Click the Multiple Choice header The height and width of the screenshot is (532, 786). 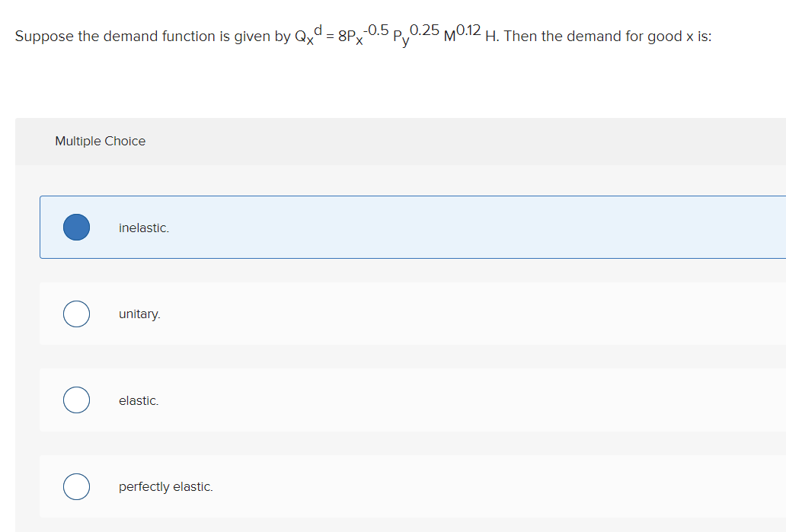pos(100,141)
